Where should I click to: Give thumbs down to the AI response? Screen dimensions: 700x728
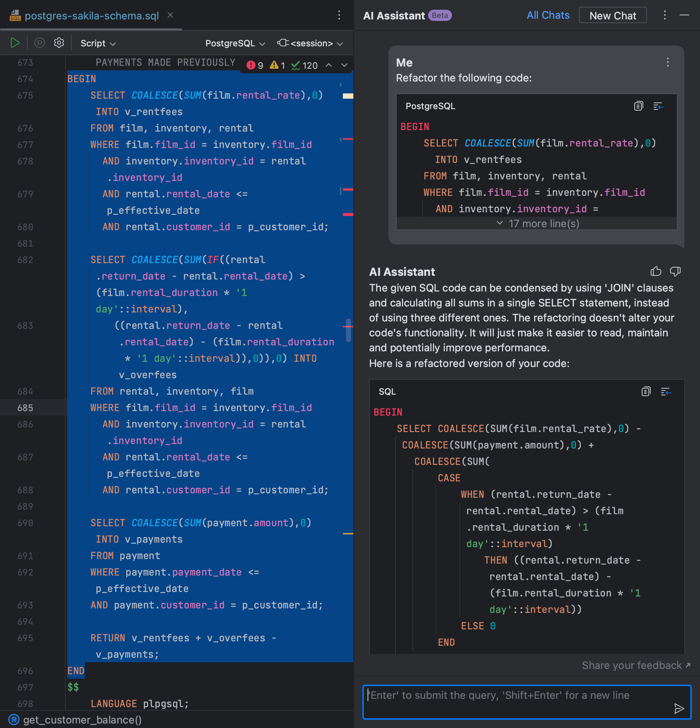(x=675, y=272)
